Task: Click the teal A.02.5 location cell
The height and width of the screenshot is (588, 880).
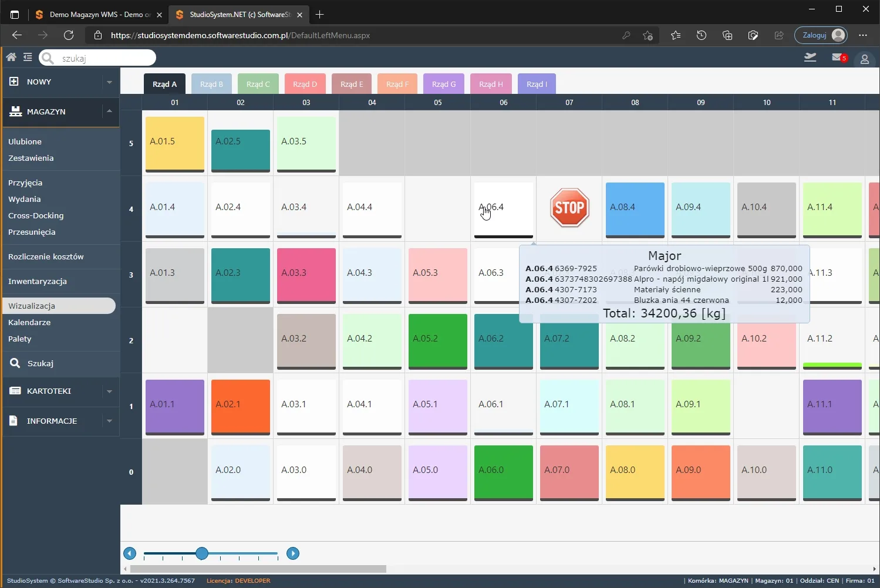Action: point(241,151)
